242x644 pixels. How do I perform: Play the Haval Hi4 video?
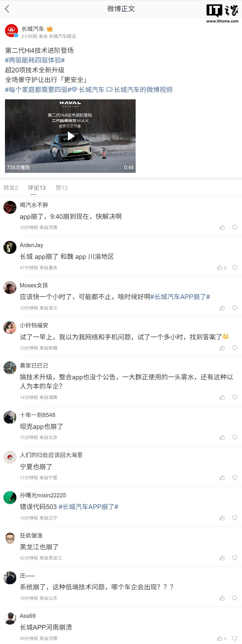[x=71, y=136]
